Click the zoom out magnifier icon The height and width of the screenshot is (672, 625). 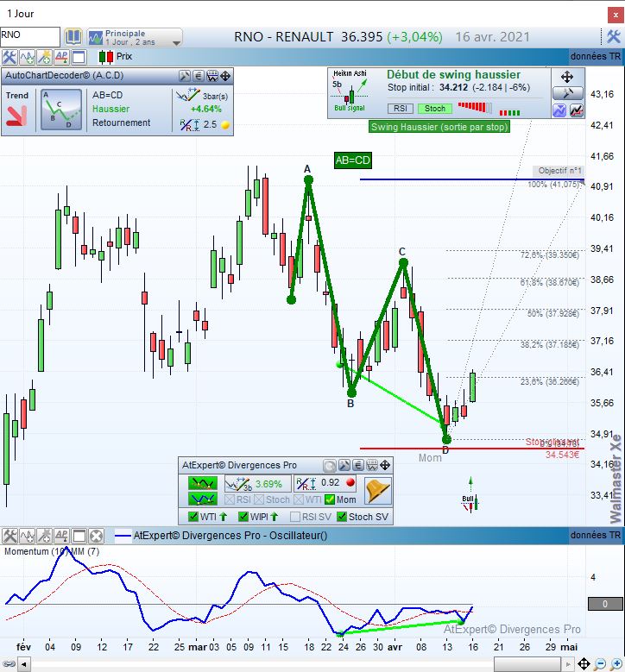(x=600, y=664)
